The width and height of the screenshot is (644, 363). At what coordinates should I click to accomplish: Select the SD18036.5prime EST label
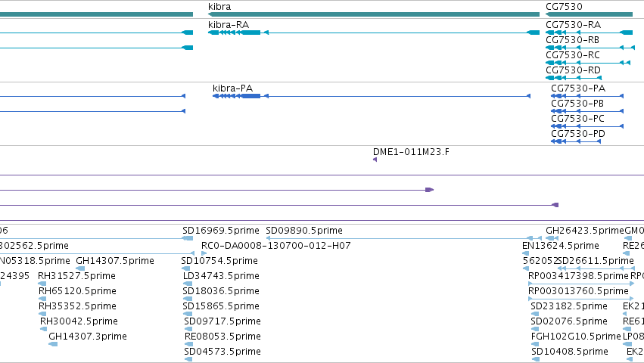click(221, 291)
